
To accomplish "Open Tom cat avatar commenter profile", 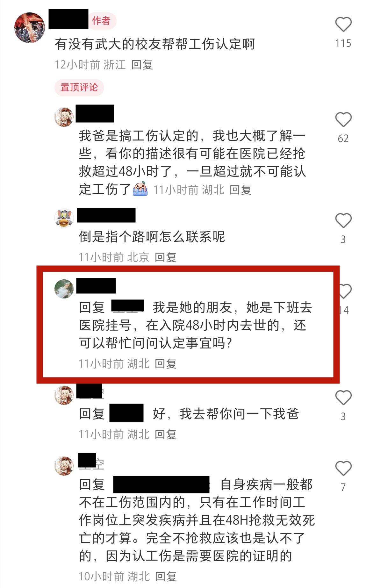I will (x=64, y=218).
